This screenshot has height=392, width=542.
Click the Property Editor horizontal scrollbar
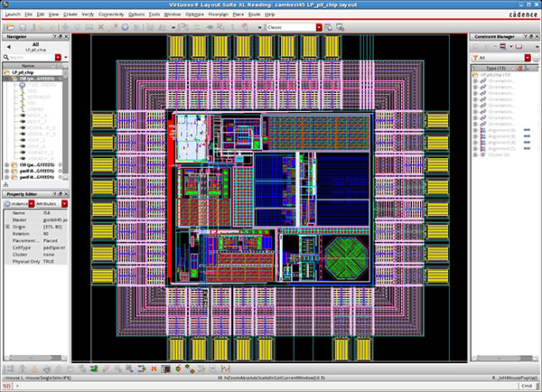pyautogui.click(x=35, y=358)
